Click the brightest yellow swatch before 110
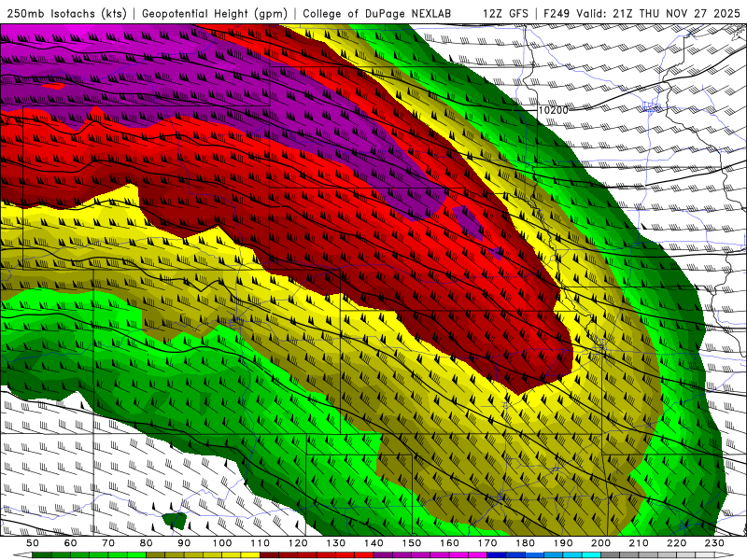The width and height of the screenshot is (747, 560). tap(250, 554)
